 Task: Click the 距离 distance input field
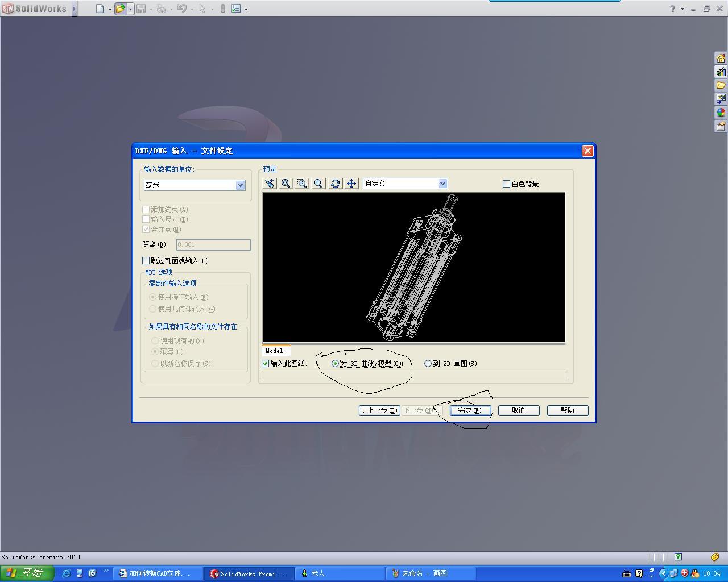point(213,245)
